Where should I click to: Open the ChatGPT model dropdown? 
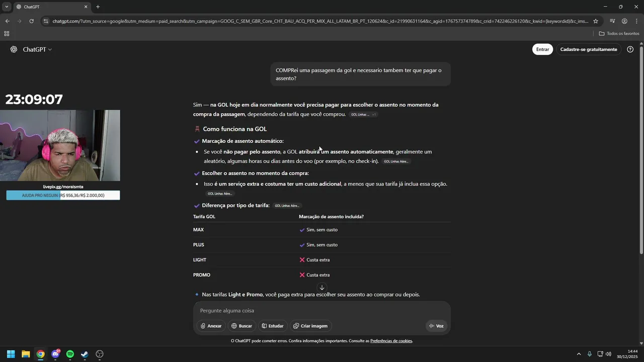tap(37, 49)
